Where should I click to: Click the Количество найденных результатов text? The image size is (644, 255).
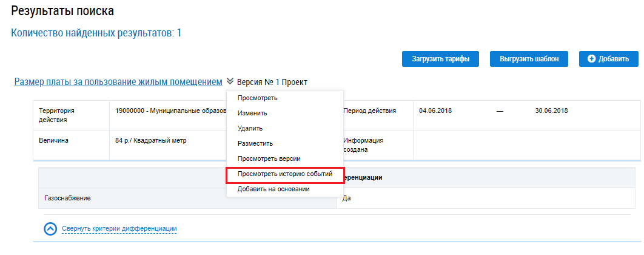tap(96, 33)
